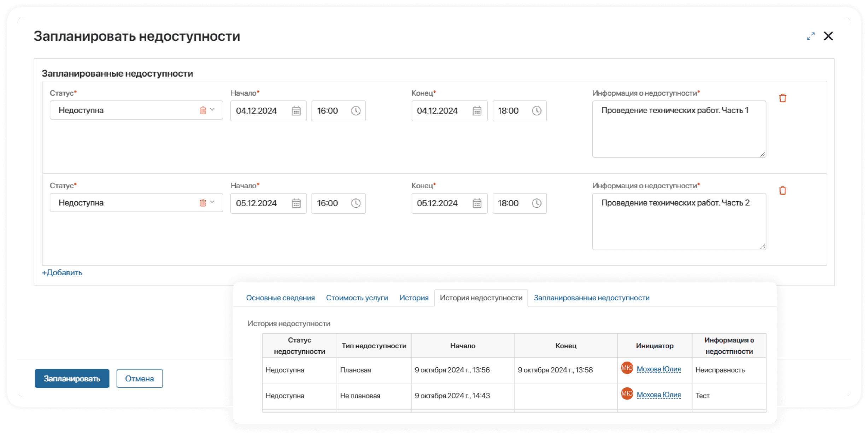Viewport: 868px width, 438px height.
Task: Open Мохова Юлия link in first history row
Action: [658, 369]
